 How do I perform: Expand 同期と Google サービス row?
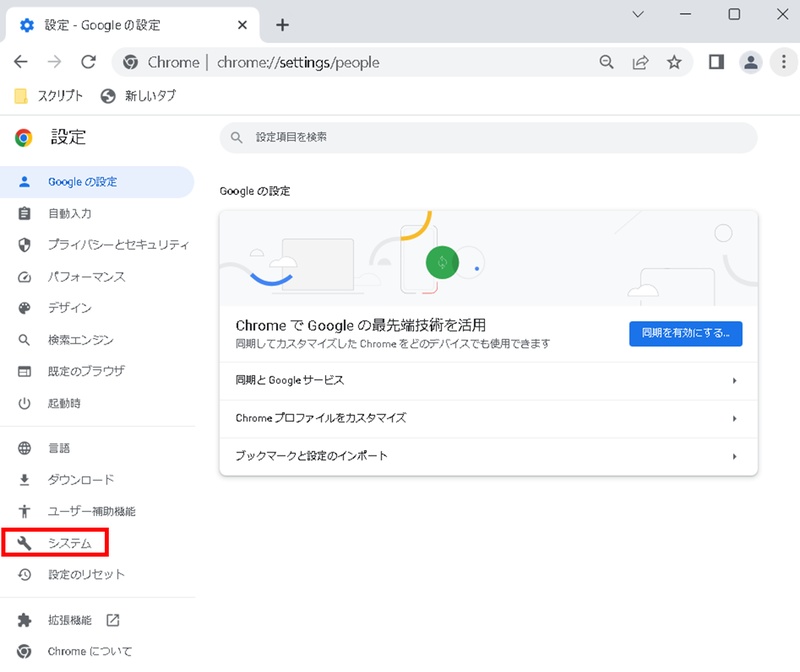coord(487,381)
